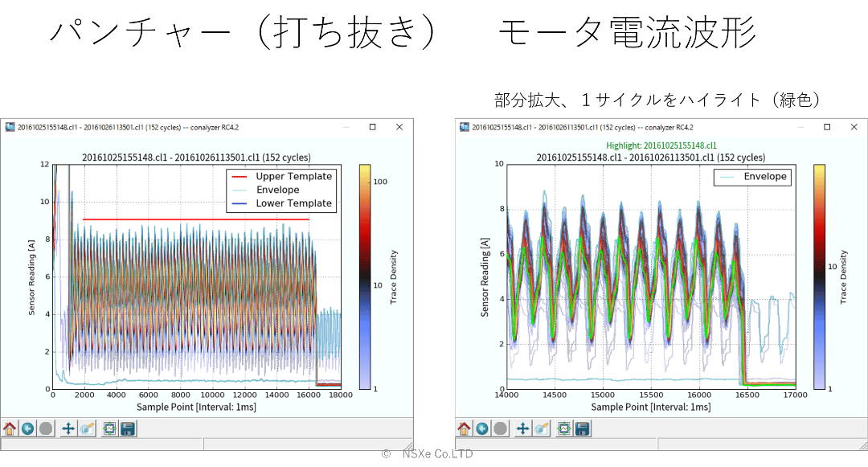The height and width of the screenshot is (467, 868).
Task: Click the Back arrow icon in the left plot window
Action: point(27,429)
